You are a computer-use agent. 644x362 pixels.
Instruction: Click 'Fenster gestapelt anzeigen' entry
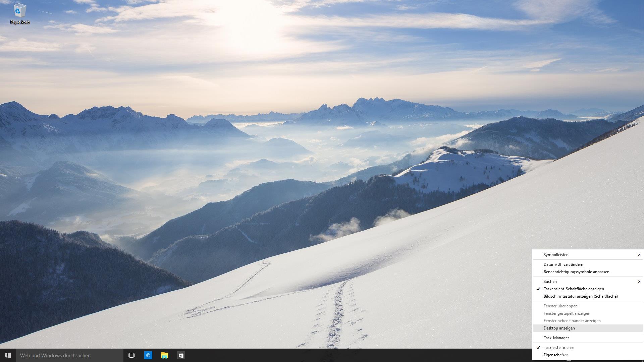[588, 313]
